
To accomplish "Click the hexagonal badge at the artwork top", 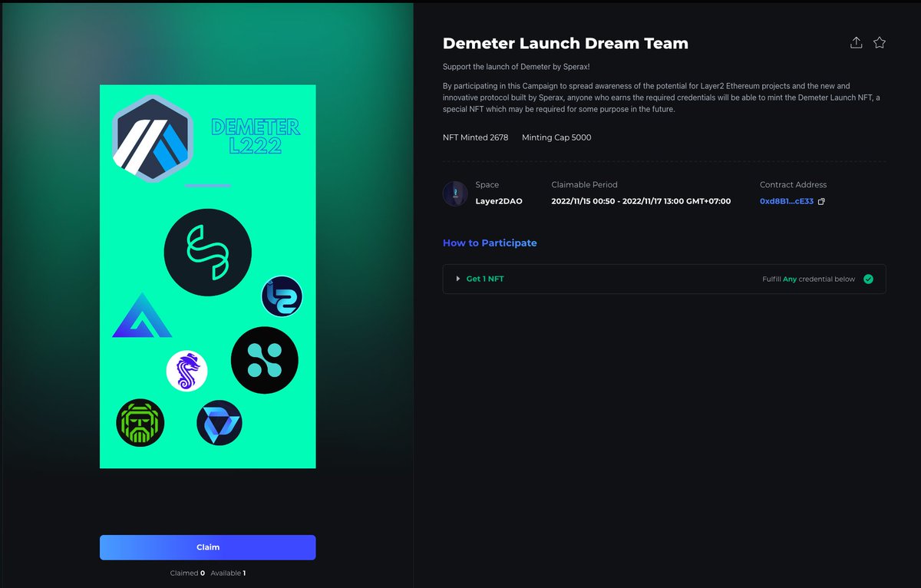I will coord(151,139).
